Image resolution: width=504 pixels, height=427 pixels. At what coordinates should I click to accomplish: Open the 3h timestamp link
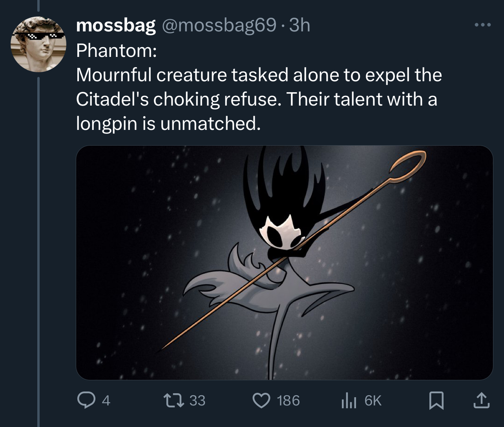(x=299, y=26)
